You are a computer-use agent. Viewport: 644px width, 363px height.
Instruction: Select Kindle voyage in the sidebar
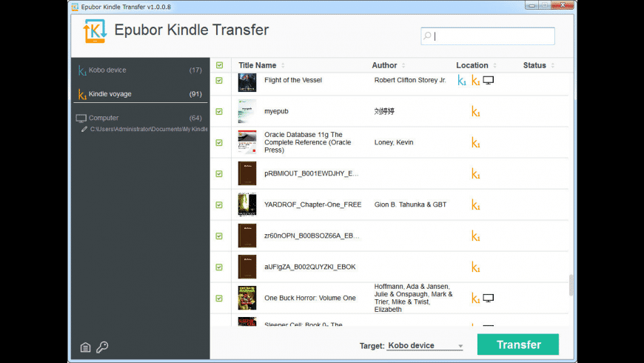pyautogui.click(x=140, y=94)
